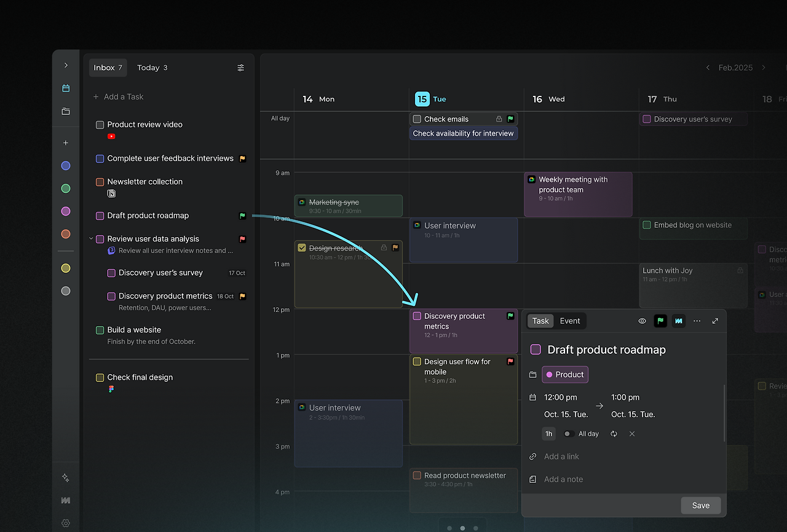Screen dimensions: 787x532
Task: Select the blue circle in the sidebar
Action: (66, 166)
